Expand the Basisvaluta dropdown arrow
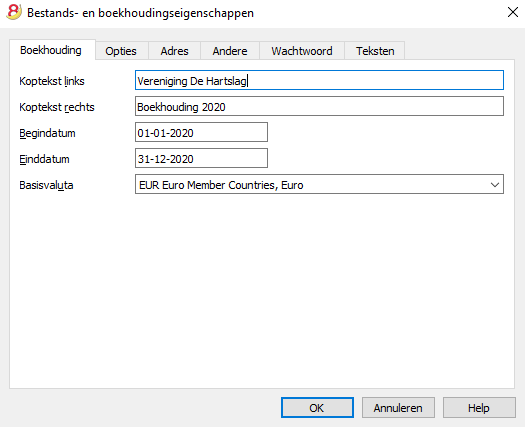The width and height of the screenshot is (525, 427). [495, 185]
